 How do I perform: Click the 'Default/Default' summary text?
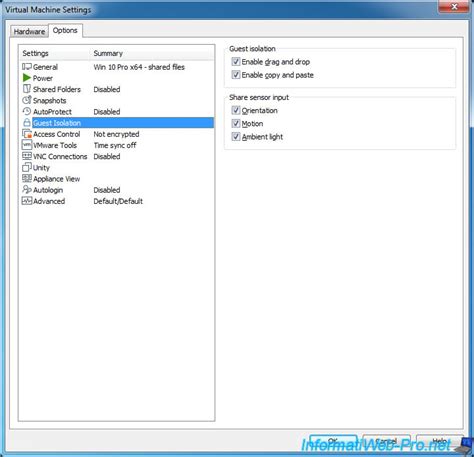click(x=118, y=201)
